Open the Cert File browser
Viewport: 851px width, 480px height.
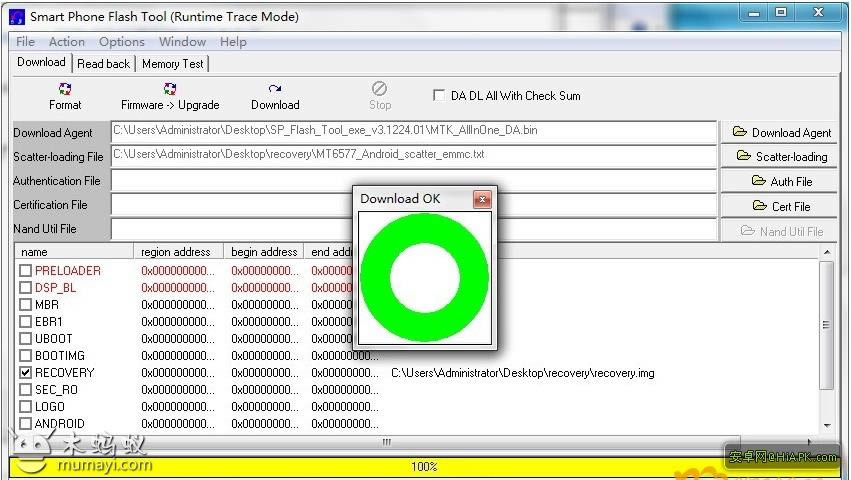tap(781, 206)
